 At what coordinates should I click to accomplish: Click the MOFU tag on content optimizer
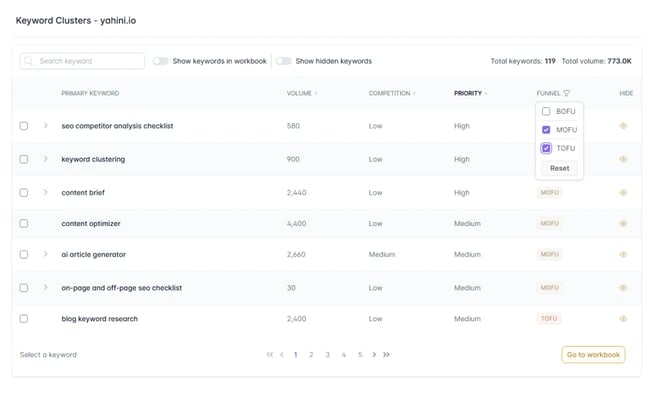click(x=549, y=223)
